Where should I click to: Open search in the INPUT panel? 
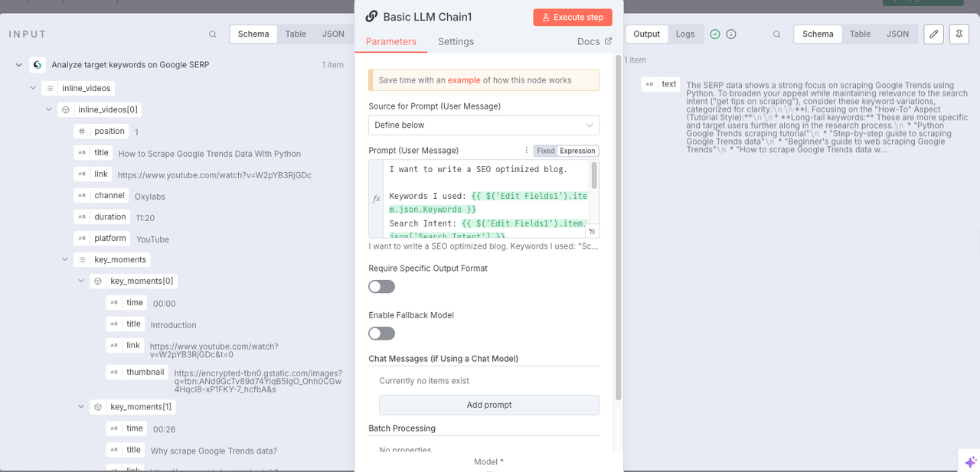[x=213, y=34]
